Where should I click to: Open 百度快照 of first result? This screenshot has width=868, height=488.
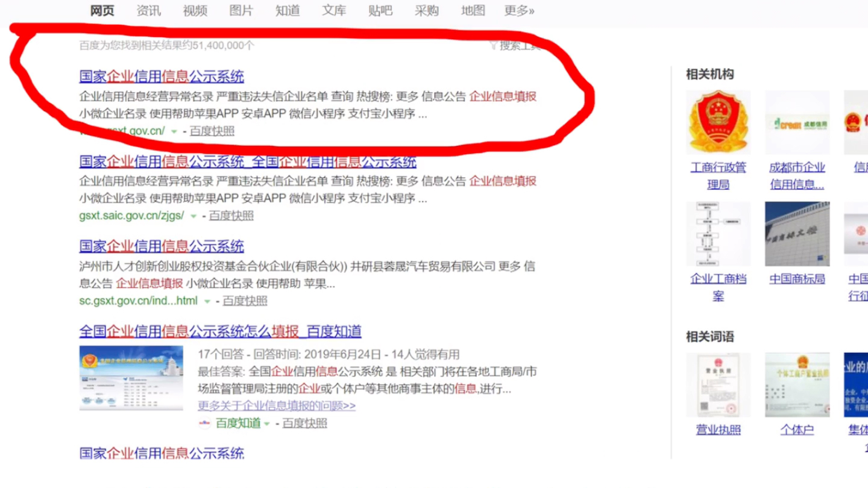(x=212, y=131)
